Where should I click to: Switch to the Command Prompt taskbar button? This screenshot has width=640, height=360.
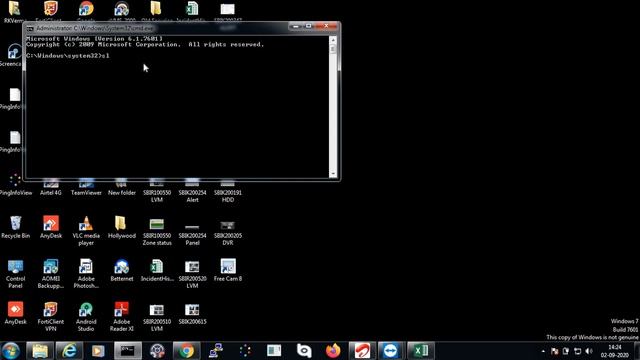(x=128, y=351)
